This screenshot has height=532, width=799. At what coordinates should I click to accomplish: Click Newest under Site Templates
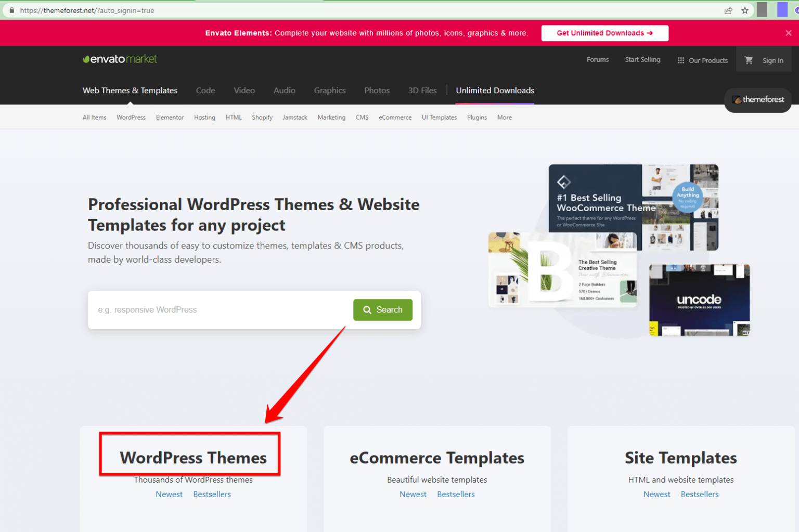[x=657, y=495]
